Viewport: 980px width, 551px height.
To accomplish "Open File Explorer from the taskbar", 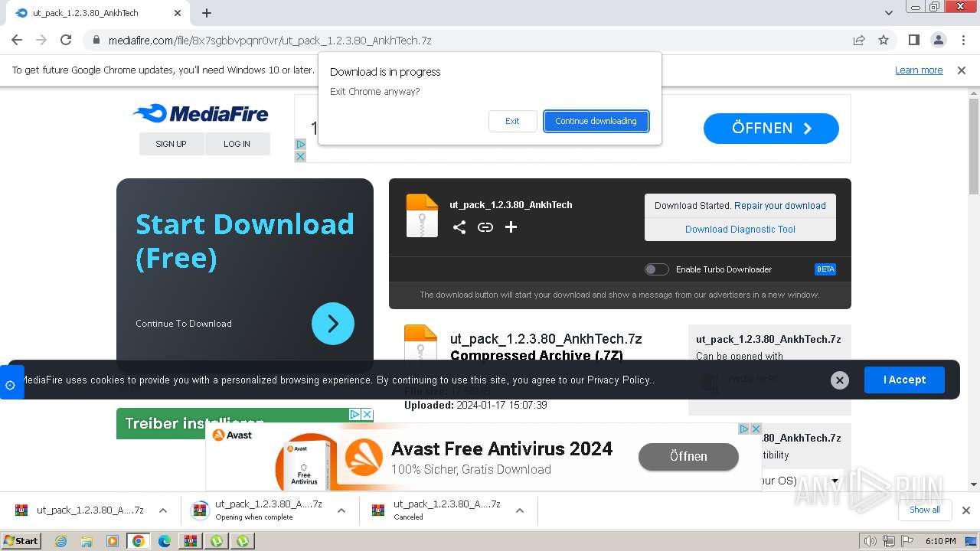I will 87,541.
